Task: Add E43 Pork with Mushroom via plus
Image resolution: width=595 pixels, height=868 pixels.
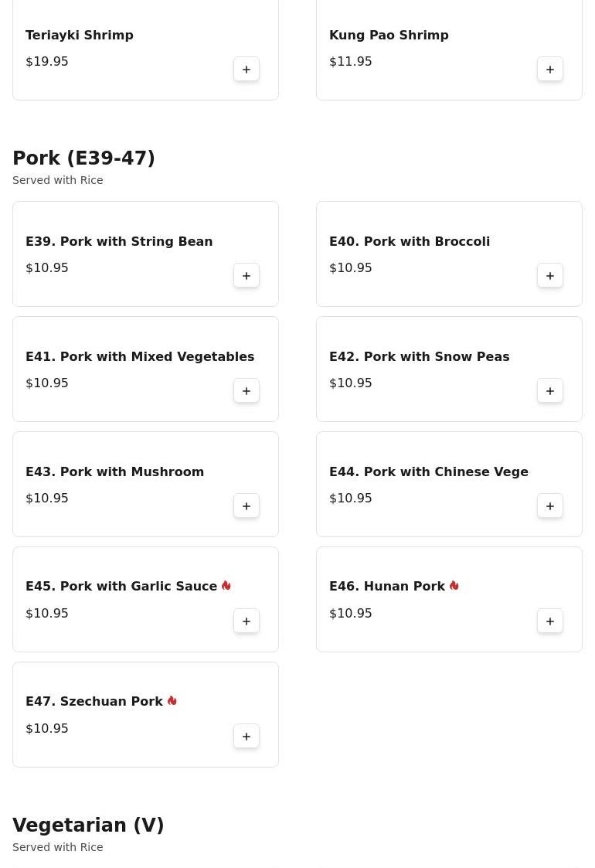Action: coord(246,506)
